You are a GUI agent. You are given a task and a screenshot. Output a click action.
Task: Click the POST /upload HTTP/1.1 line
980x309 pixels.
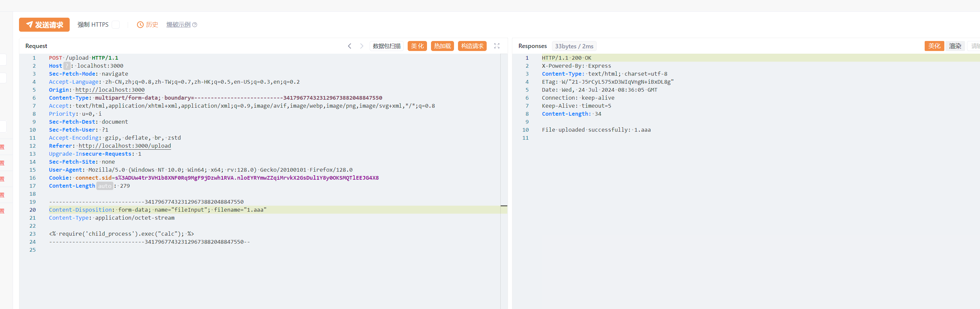(x=83, y=58)
